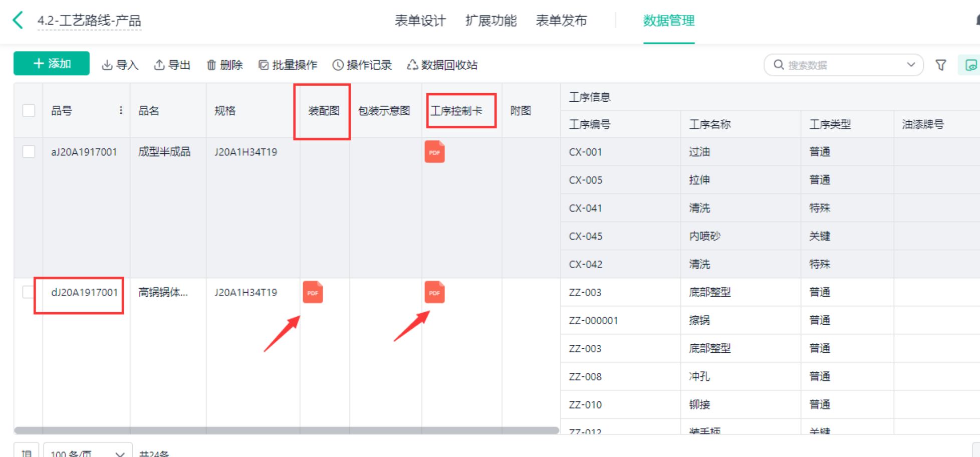Click the green 添加 button
Viewport: 980px width, 457px height.
point(52,64)
